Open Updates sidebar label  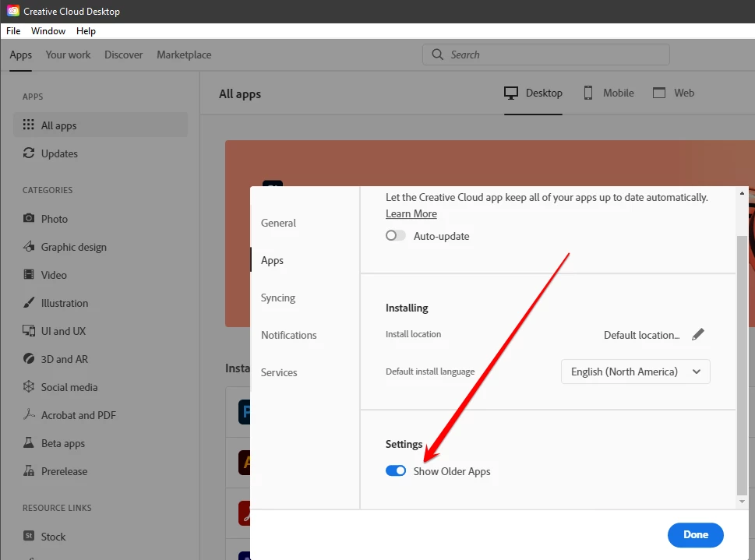point(59,153)
